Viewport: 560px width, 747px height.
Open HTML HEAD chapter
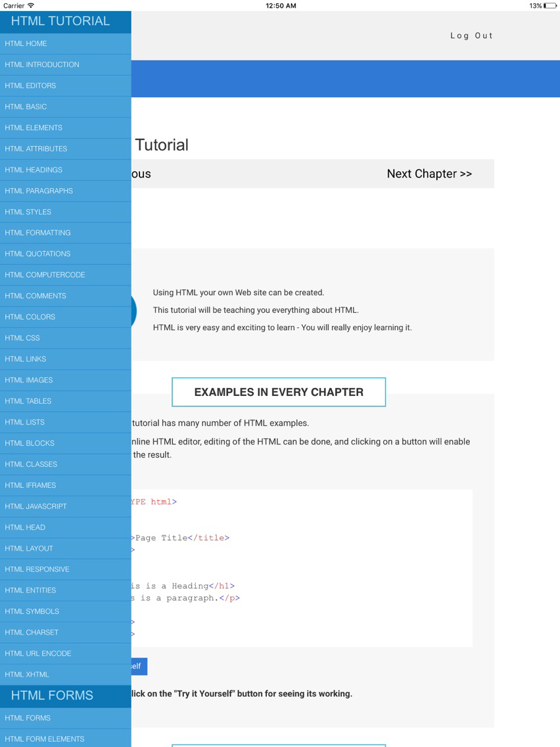(x=65, y=527)
